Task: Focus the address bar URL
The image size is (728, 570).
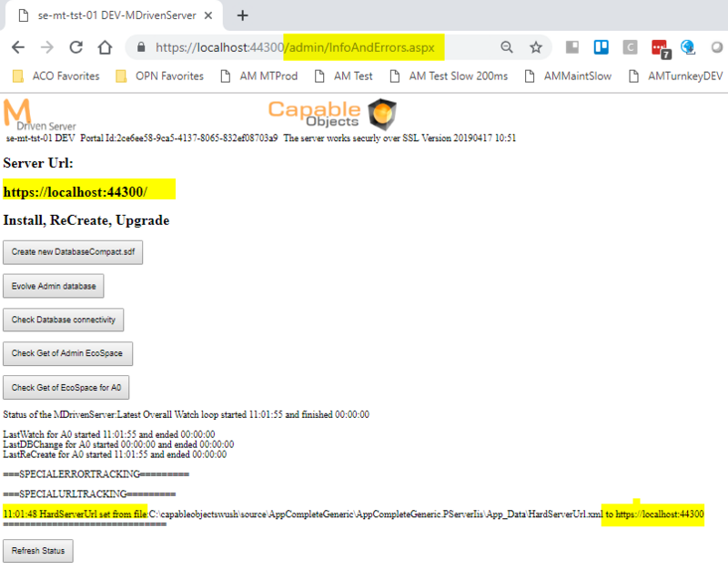Action: (x=295, y=47)
